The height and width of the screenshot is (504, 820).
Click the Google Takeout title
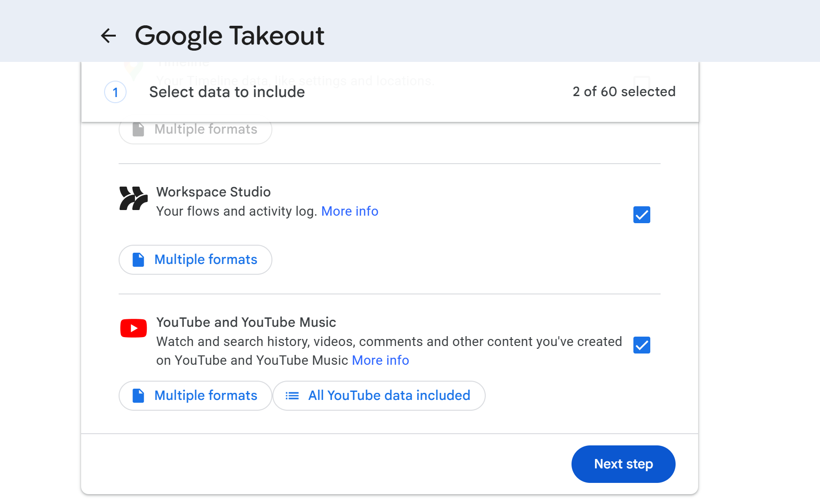(230, 36)
